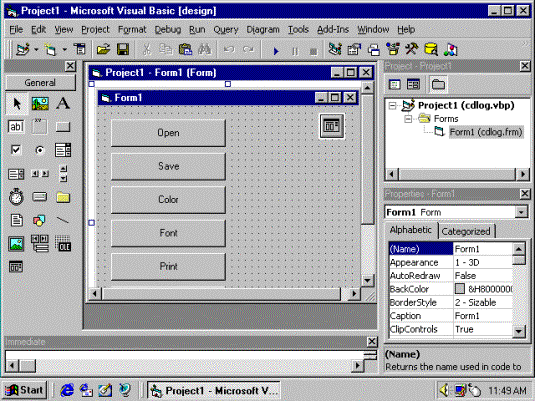
Task: Select the Shape control tool
Action: coord(40,220)
